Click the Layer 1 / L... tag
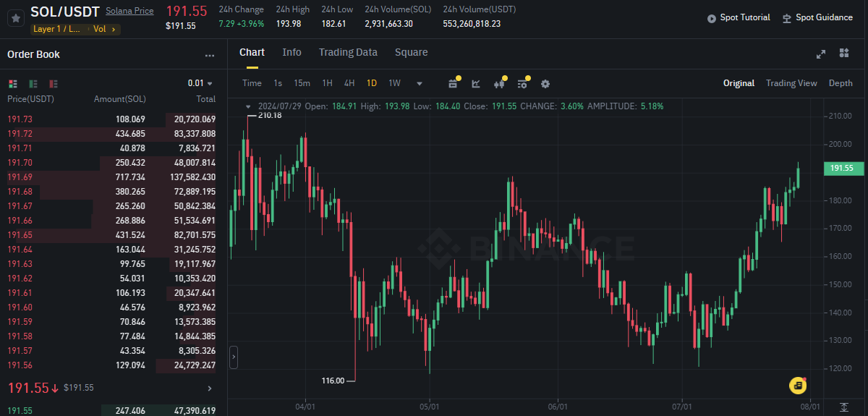 [57, 30]
